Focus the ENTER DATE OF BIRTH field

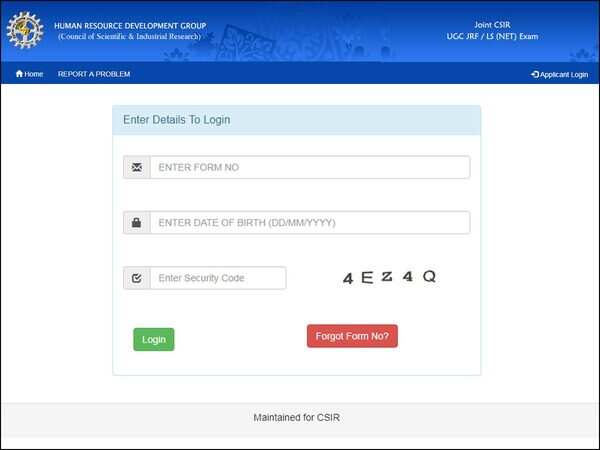pos(309,223)
